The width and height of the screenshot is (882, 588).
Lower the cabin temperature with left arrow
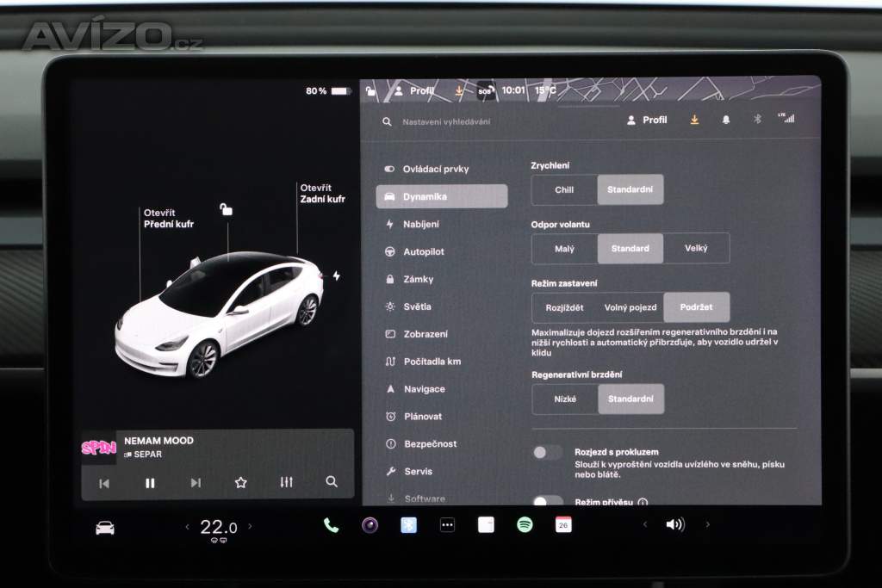tap(187, 527)
